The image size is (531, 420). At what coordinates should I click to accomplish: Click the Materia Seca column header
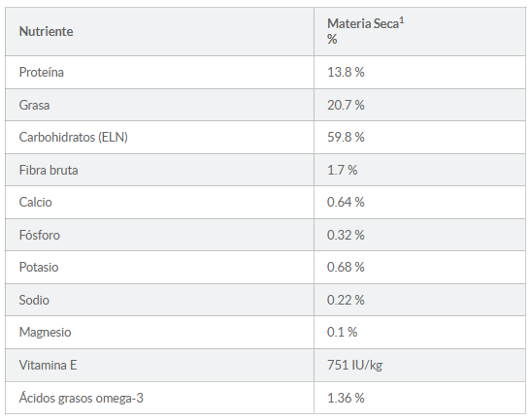tap(366, 31)
